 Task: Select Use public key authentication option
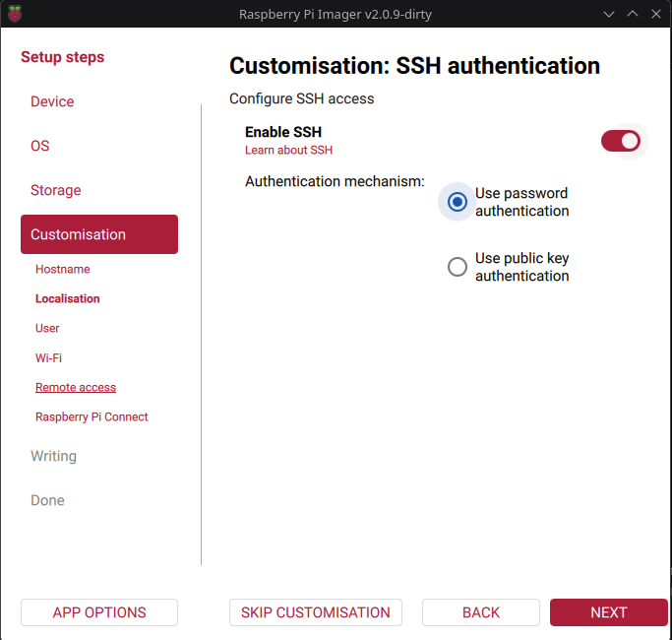pyautogui.click(x=458, y=267)
